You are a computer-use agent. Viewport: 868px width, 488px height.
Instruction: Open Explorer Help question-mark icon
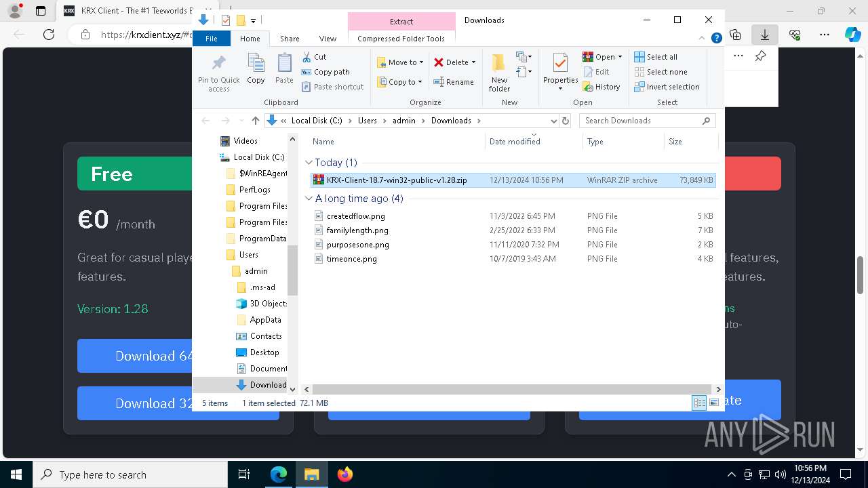tap(716, 39)
